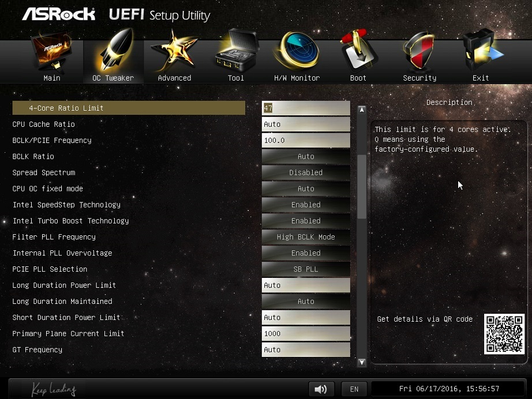Change Spread Spectrum Disabled setting
Screen dimensions: 532x399
(x=306, y=172)
